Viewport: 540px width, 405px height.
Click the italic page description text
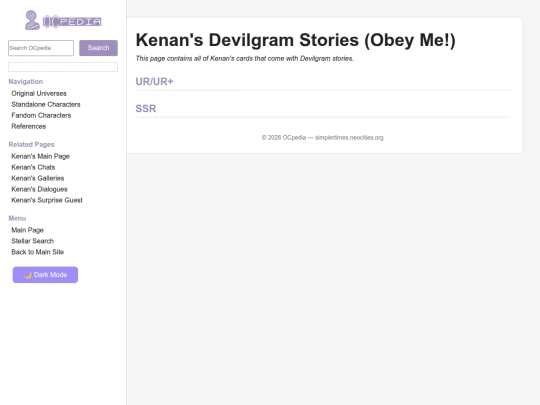coord(245,59)
